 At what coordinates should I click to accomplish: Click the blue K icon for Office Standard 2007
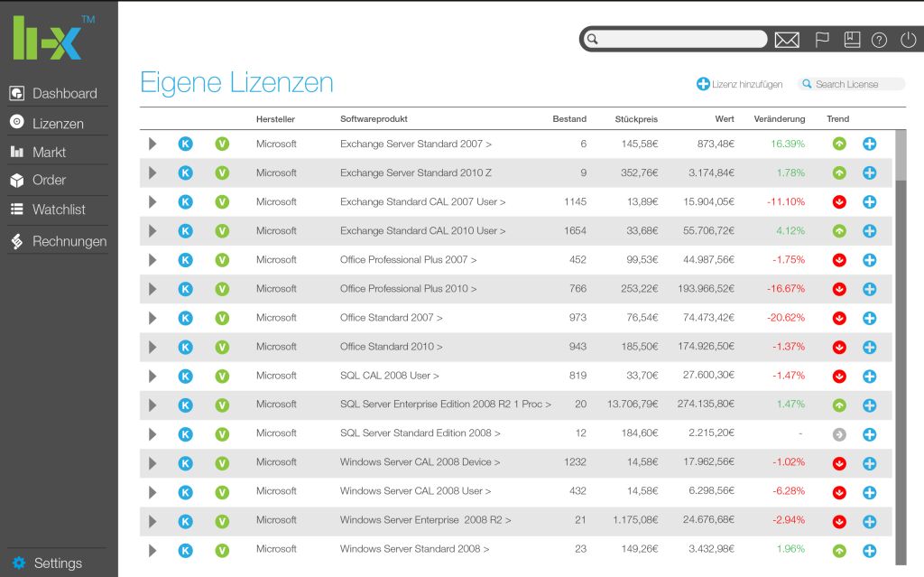[x=186, y=318]
